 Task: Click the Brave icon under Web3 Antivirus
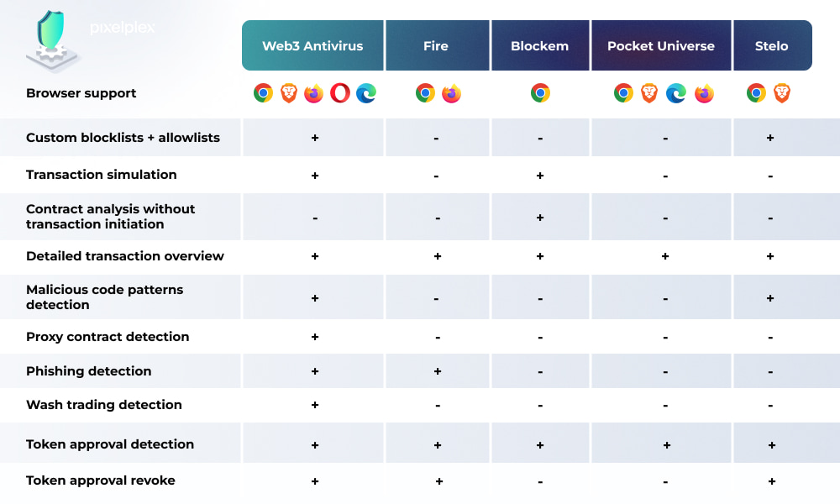point(289,93)
